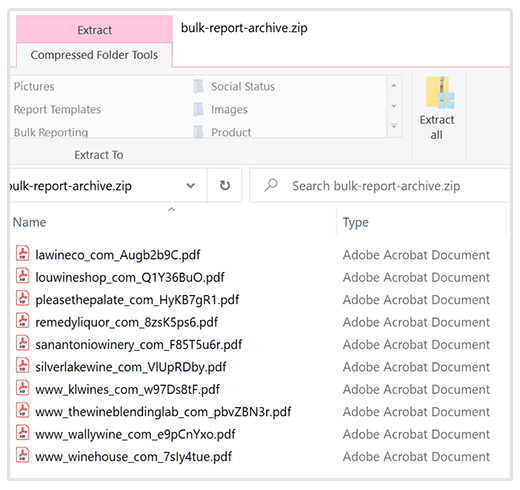Open the address bar history dropdown chevron

[x=190, y=186]
